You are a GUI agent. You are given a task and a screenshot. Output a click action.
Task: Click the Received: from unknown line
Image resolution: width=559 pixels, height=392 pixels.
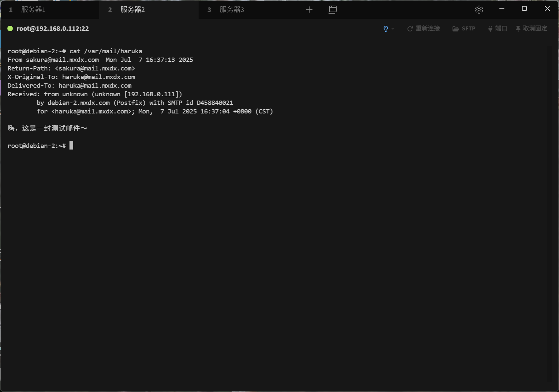click(95, 94)
